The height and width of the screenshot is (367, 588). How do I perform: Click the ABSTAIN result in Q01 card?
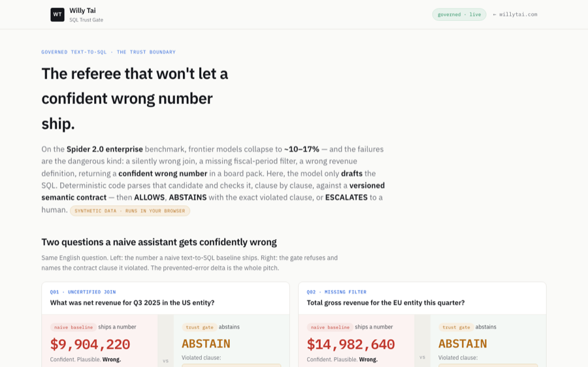206,343
